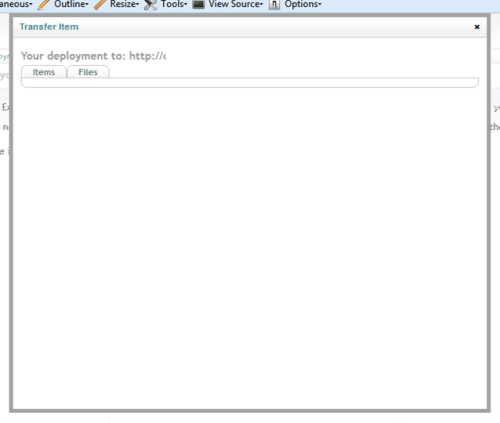500x423 pixels.
Task: Click the wrench icon beside Tools
Action: tap(150, 4)
